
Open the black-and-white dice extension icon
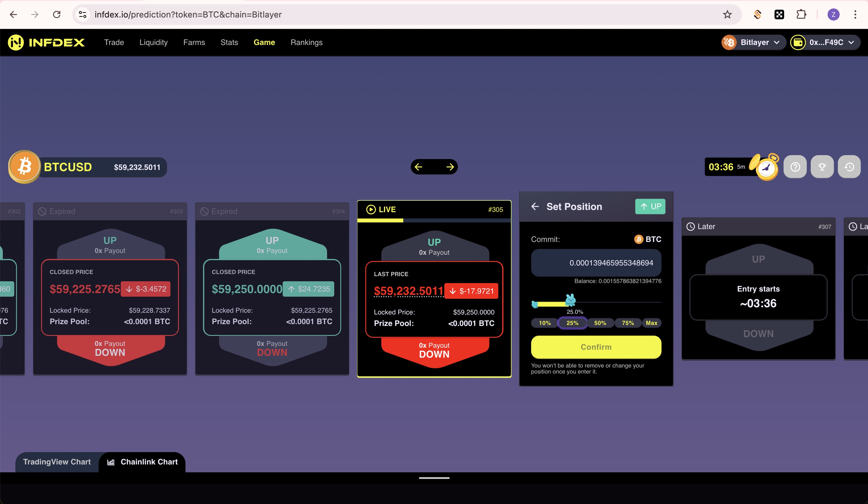pos(779,14)
